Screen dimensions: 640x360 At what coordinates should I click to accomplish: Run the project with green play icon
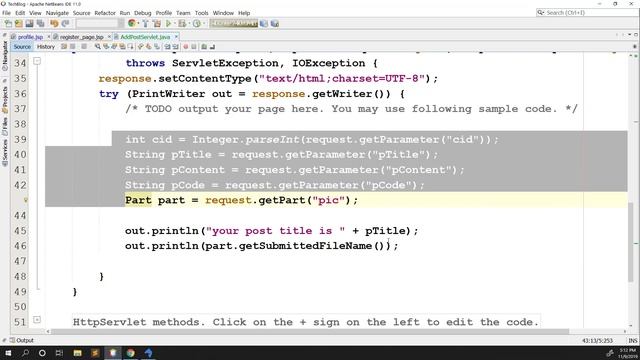[168, 24]
